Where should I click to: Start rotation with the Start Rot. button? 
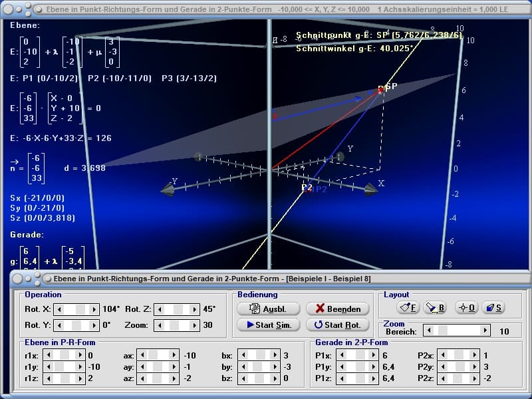point(338,325)
